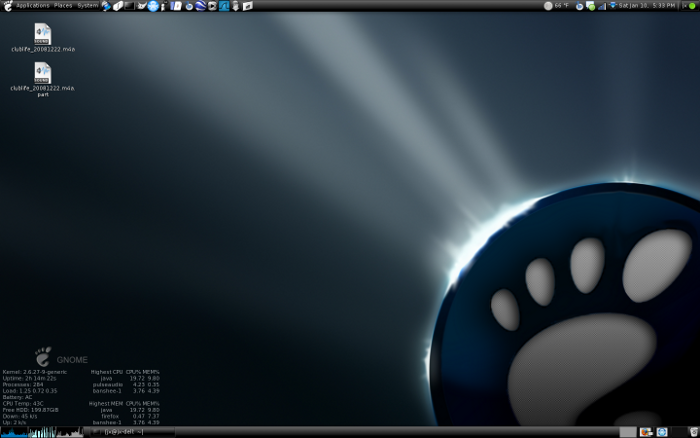Select clublife_20081222.m4a desktop file
Image resolution: width=700 pixels, height=438 pixels.
click(x=43, y=38)
